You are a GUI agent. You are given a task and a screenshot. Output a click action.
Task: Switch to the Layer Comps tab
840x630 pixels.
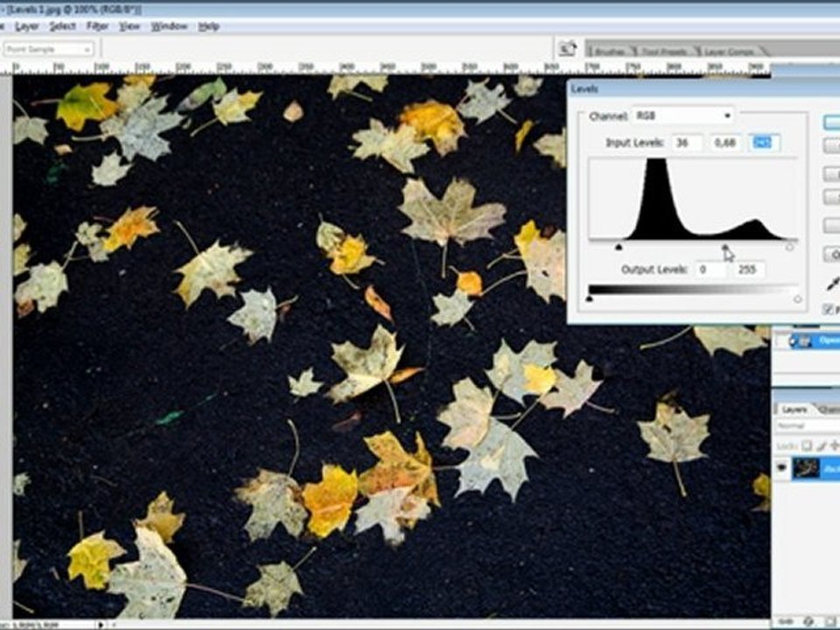pos(729,52)
